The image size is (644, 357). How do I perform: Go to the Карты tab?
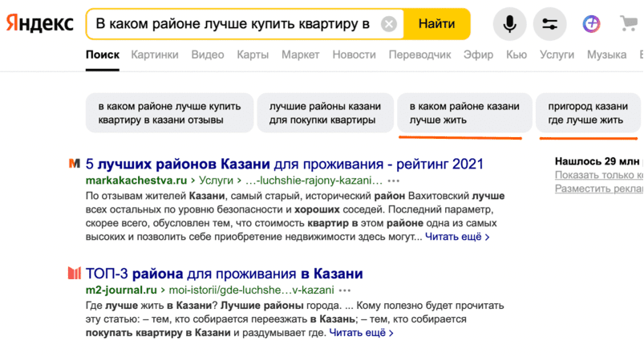[x=253, y=55]
